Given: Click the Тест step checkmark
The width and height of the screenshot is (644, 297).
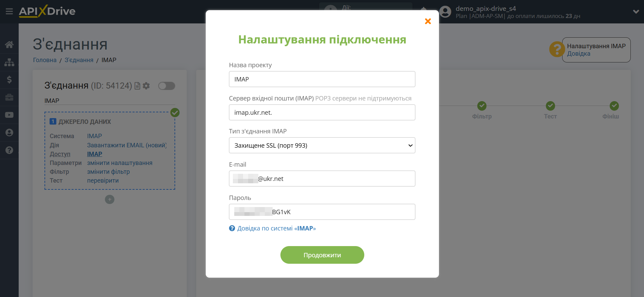Looking at the screenshot, I should (550, 106).
